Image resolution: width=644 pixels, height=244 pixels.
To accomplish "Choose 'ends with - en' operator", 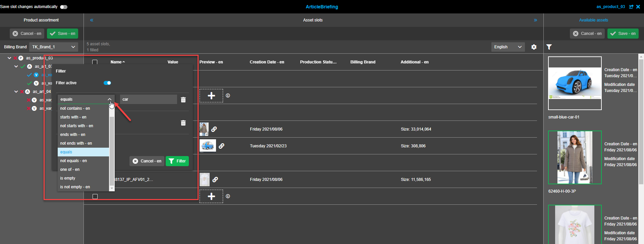I will pos(84,135).
